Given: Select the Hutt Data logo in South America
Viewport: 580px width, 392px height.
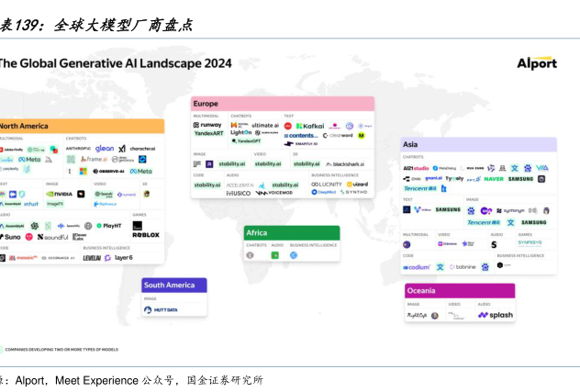Looking at the screenshot, I should click(161, 310).
